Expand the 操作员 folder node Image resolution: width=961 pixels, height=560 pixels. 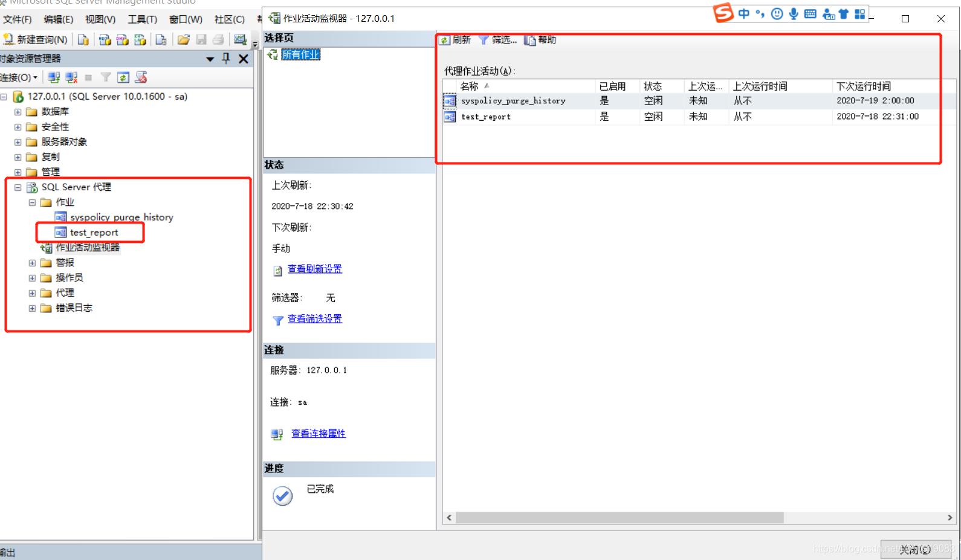32,278
